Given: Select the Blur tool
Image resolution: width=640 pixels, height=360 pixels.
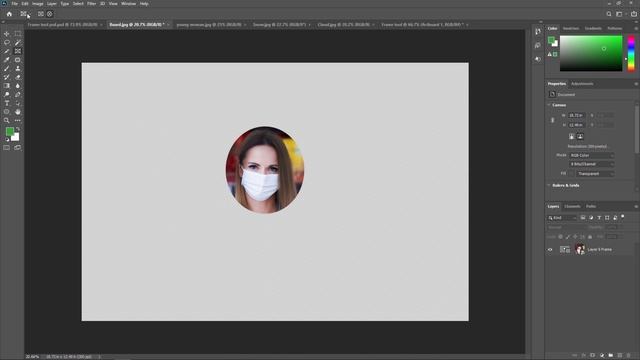Looking at the screenshot, I should click(18, 86).
